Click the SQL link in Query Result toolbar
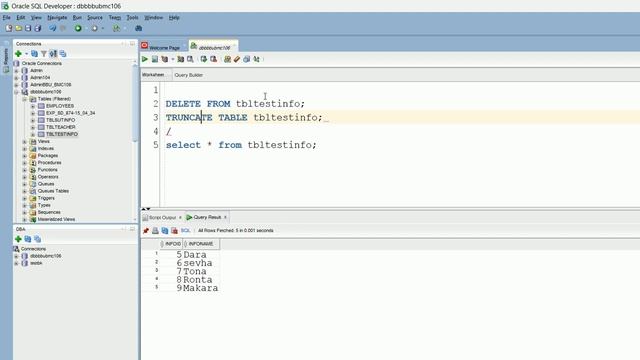Viewport: 640px width, 360px height. tap(185, 231)
